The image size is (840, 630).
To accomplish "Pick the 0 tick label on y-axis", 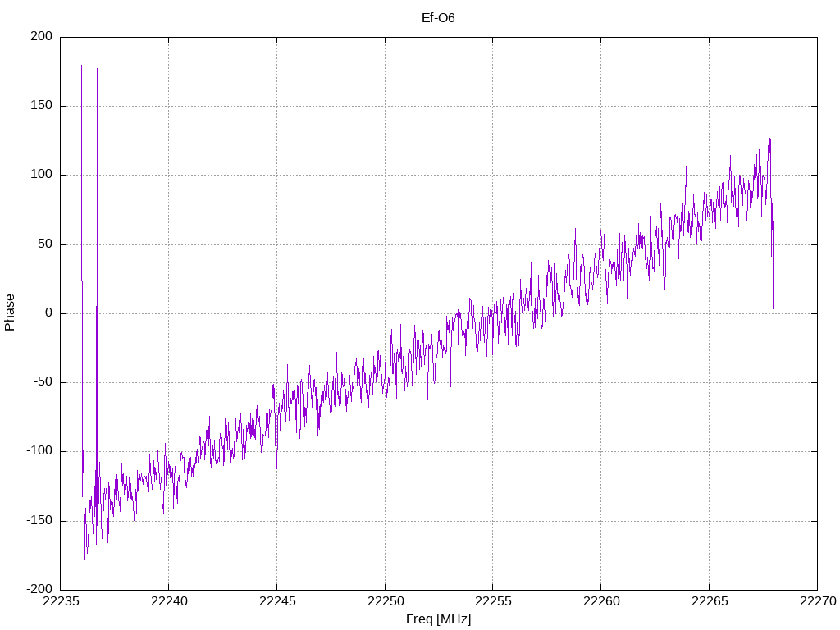I will (49, 313).
